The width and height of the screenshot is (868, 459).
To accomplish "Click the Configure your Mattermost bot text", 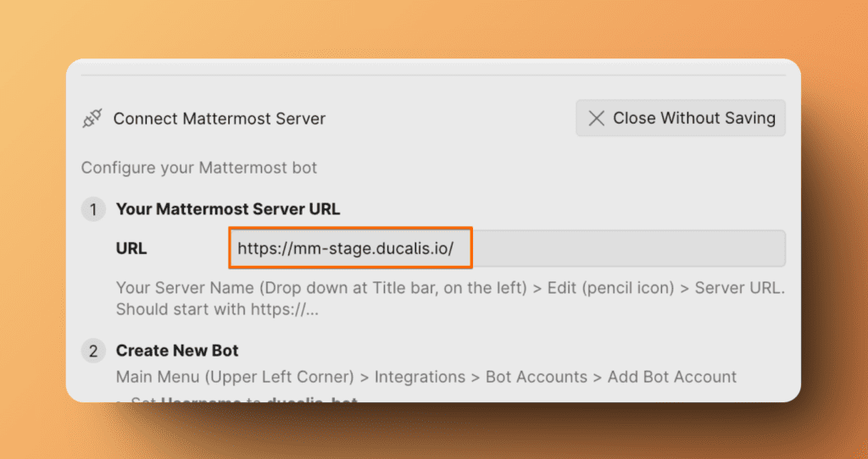I will tap(199, 168).
